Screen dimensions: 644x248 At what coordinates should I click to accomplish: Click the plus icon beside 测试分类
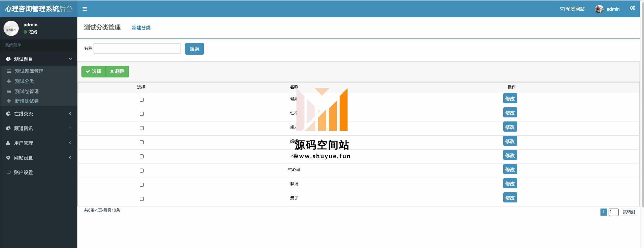tap(9, 81)
